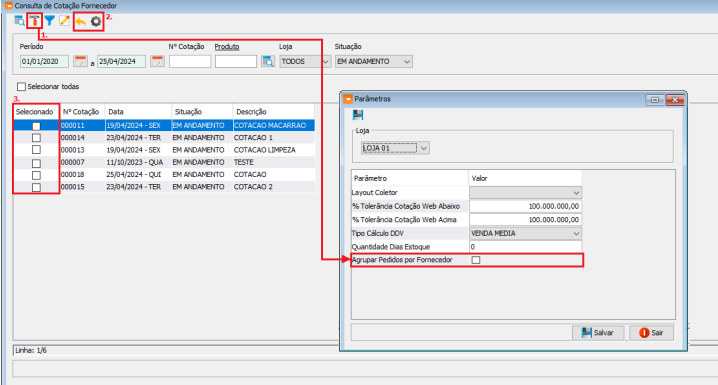Click the Parâmetro column header in dialog
This screenshot has width=718, height=385.
410,179
